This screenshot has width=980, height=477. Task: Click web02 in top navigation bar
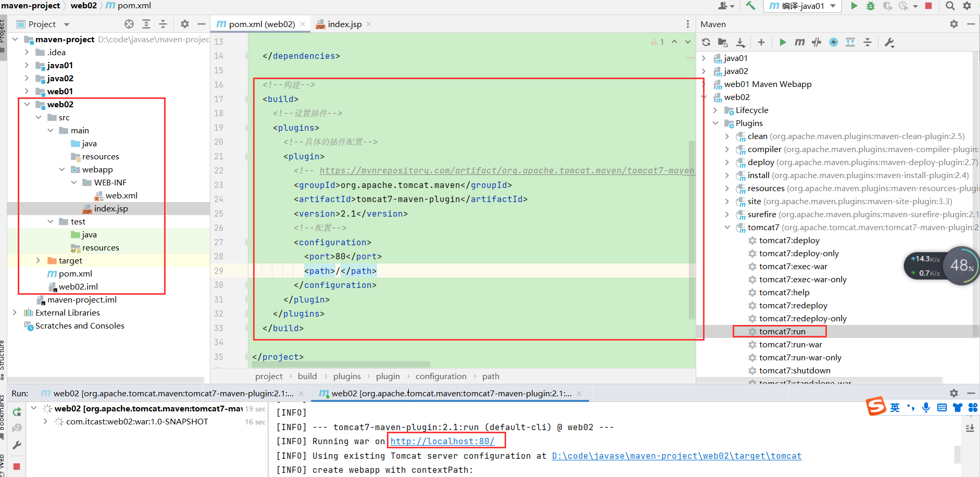84,5
